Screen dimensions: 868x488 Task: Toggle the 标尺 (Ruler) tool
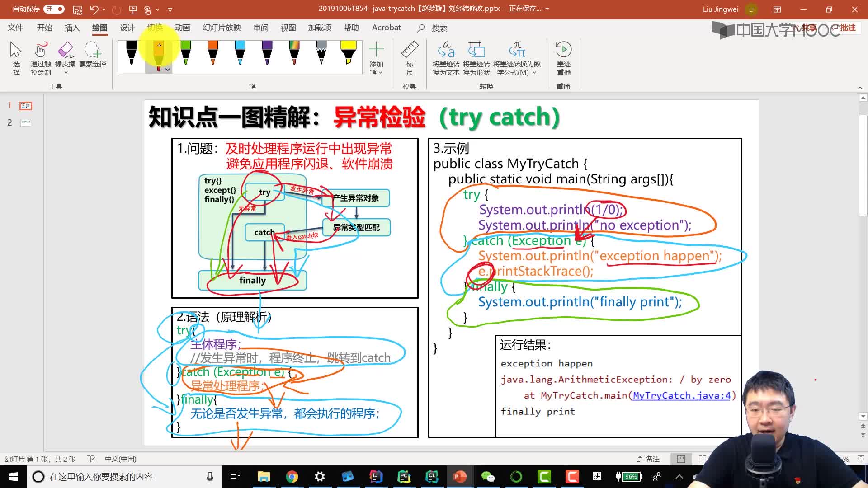tap(410, 59)
